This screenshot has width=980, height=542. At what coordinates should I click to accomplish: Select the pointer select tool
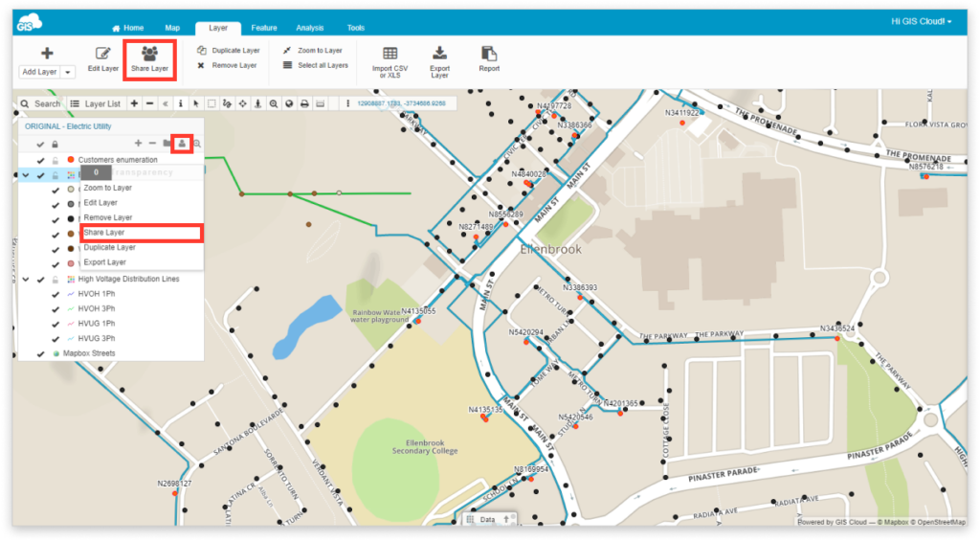point(196,103)
